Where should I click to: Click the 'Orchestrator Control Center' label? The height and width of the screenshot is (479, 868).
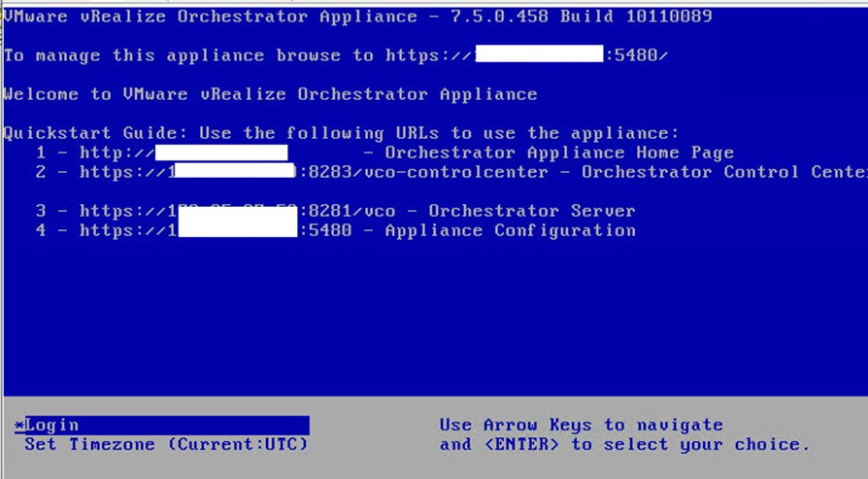pyautogui.click(x=724, y=172)
